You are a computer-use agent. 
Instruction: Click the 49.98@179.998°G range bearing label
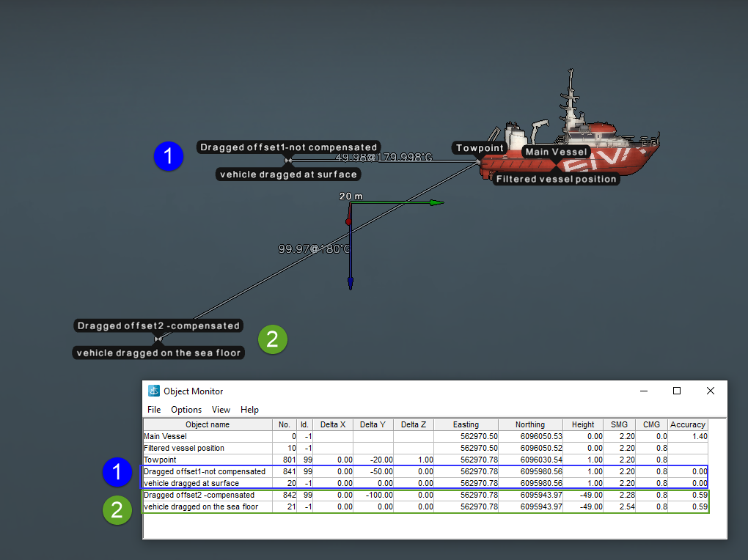384,157
